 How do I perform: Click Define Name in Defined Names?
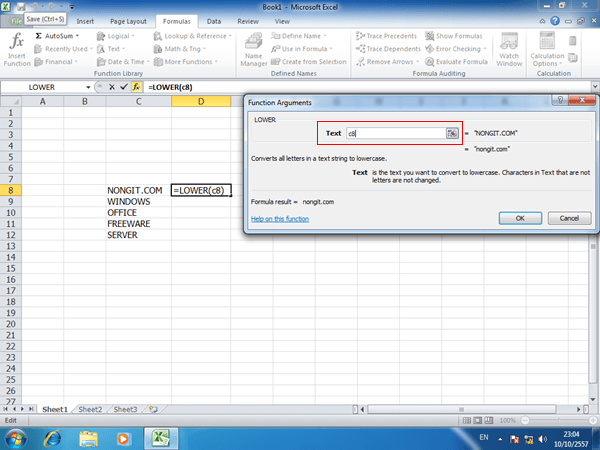[x=299, y=36]
